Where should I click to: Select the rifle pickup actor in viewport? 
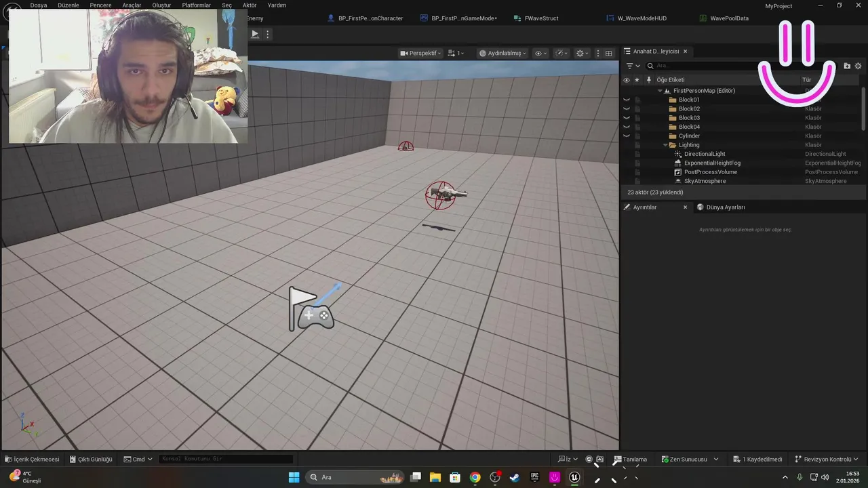447,195
